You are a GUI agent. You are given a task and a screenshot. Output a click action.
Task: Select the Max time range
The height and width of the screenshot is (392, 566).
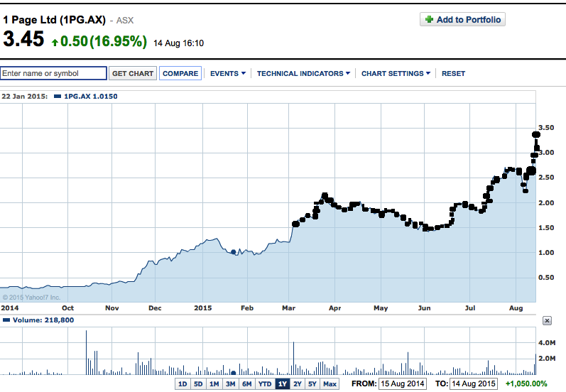tap(330, 383)
